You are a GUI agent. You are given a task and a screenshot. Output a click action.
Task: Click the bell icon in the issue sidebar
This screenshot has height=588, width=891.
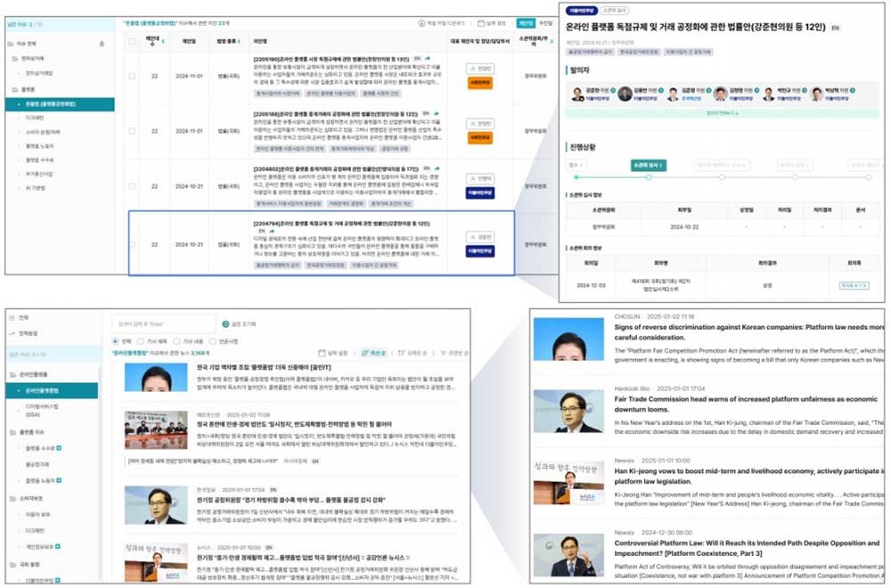click(101, 43)
